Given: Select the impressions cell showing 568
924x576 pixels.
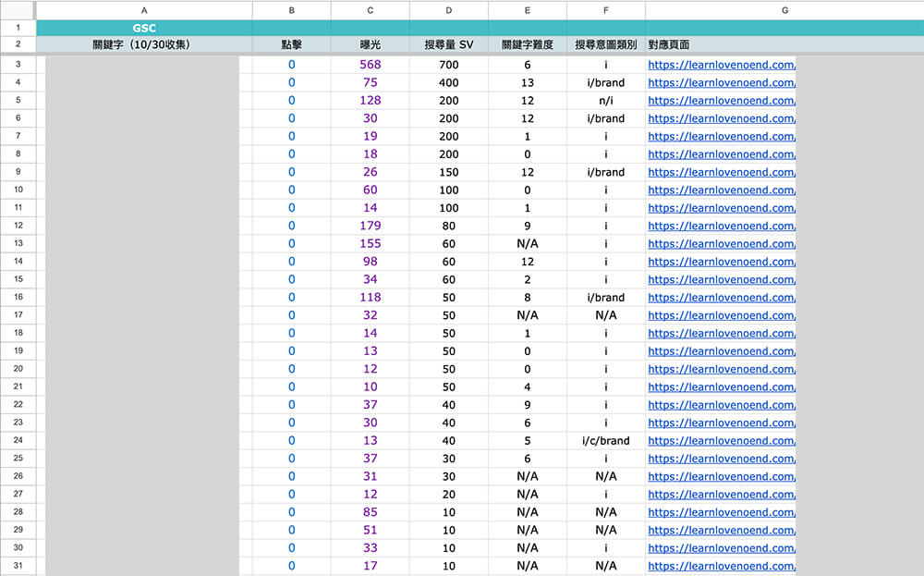Looking at the screenshot, I should [x=371, y=65].
